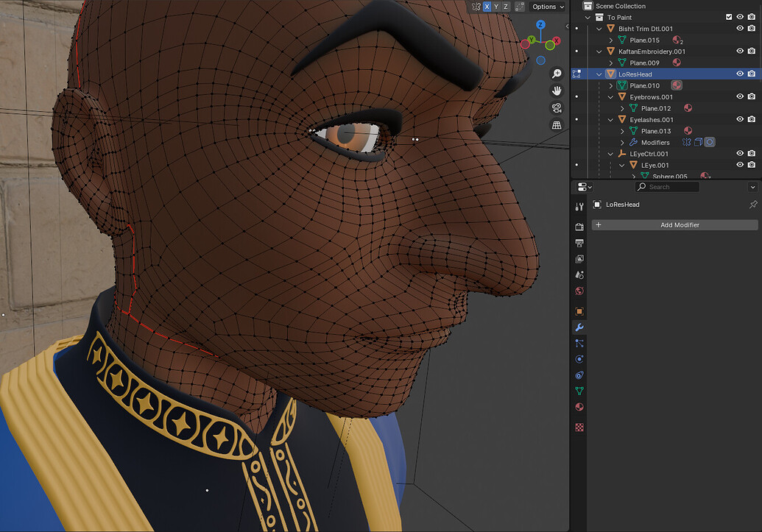
Task: Select the LEyeCtrl.001 object in outliner
Action: tap(648, 153)
